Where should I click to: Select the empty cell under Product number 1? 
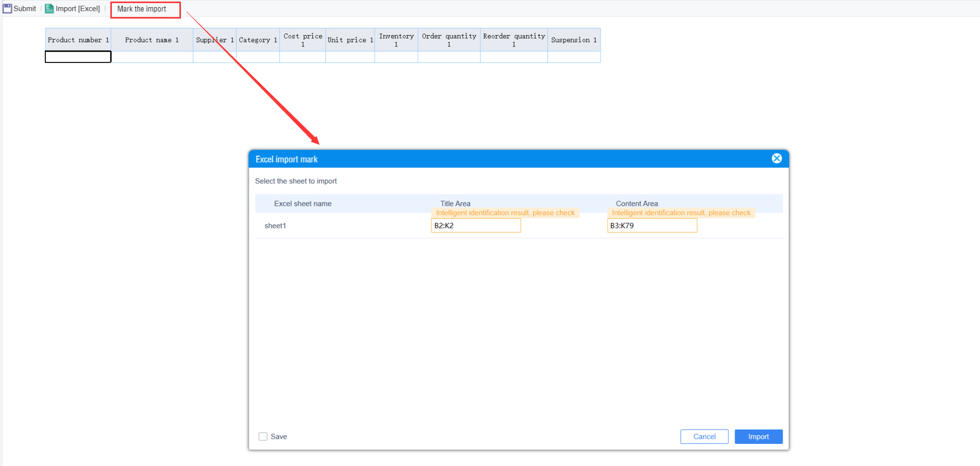(x=78, y=57)
